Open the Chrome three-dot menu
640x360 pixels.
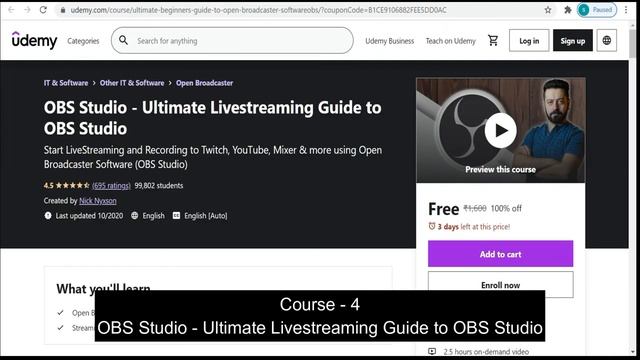[626, 10]
